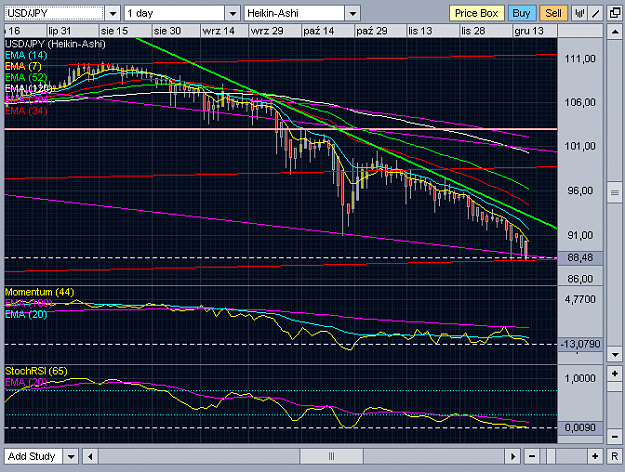Click the vertical zoom minus button
The height and width of the screenshot is (472, 625).
pos(614,437)
